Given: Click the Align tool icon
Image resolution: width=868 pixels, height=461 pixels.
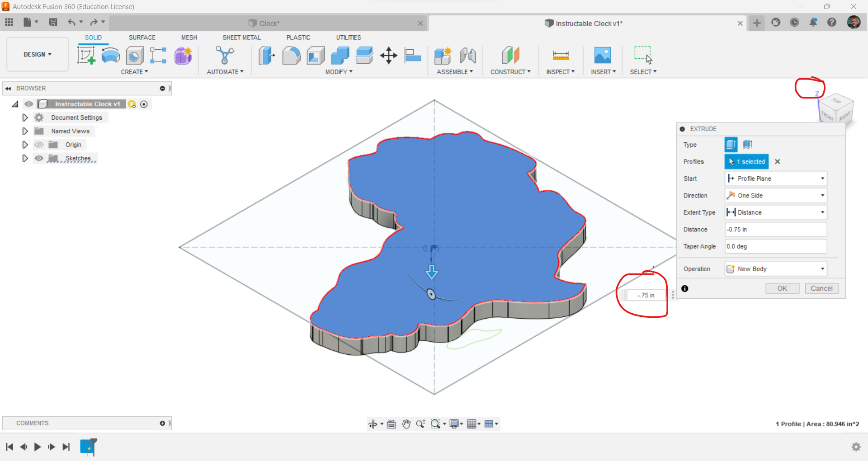Looking at the screenshot, I should (x=412, y=56).
